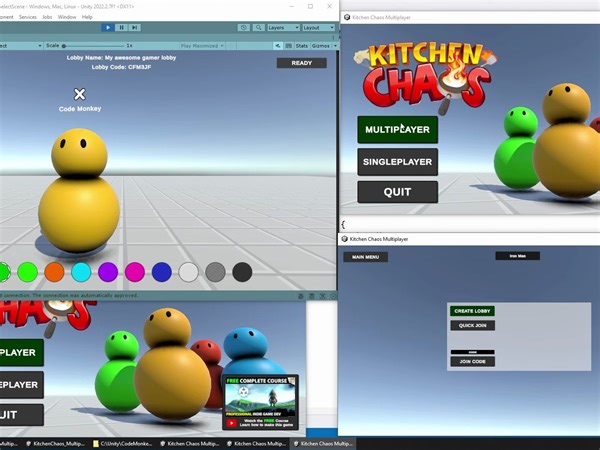Open the C:\Unity\CodeMonke... folder taskbar item

(x=122, y=444)
